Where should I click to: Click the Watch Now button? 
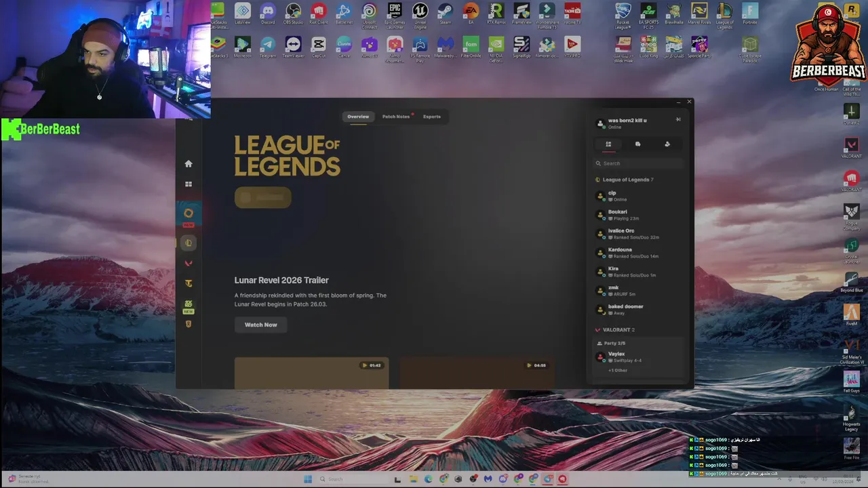click(261, 325)
